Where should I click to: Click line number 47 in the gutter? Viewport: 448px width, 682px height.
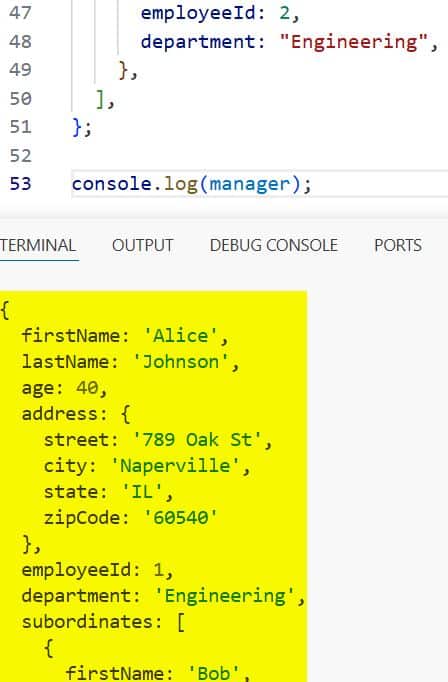(x=20, y=13)
